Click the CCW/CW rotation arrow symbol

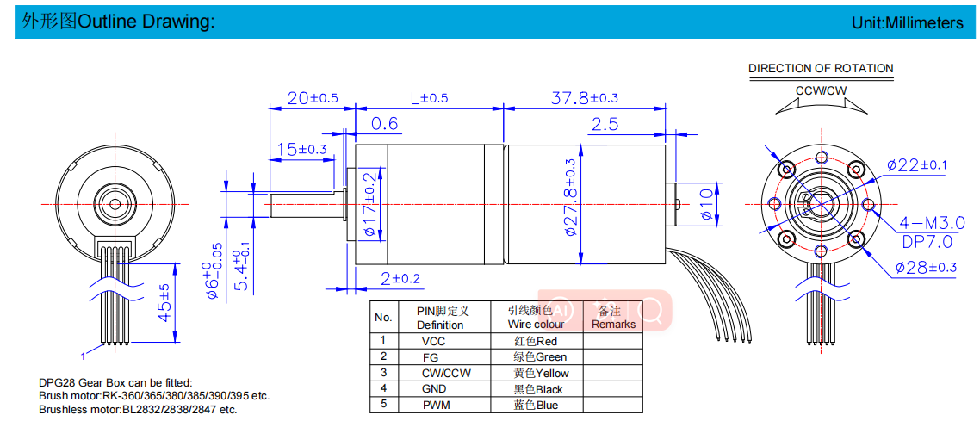tap(820, 103)
